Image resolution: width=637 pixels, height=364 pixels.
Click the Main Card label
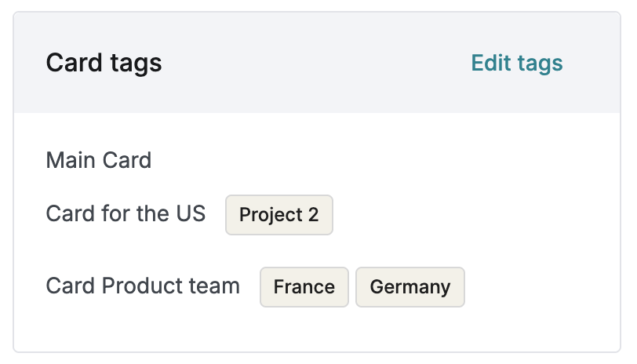(99, 161)
